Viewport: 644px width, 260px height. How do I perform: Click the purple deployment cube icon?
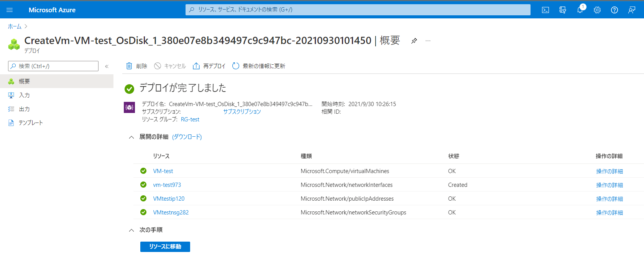point(129,107)
